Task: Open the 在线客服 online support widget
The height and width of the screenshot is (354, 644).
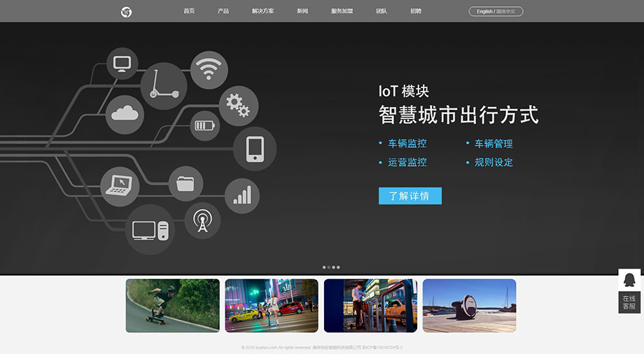Action: [629, 302]
